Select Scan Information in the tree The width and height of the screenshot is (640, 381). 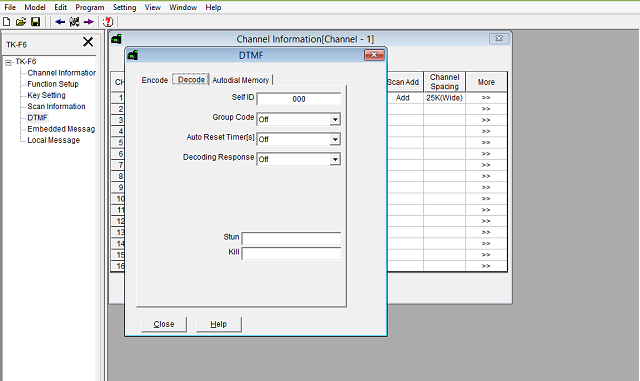(56, 106)
